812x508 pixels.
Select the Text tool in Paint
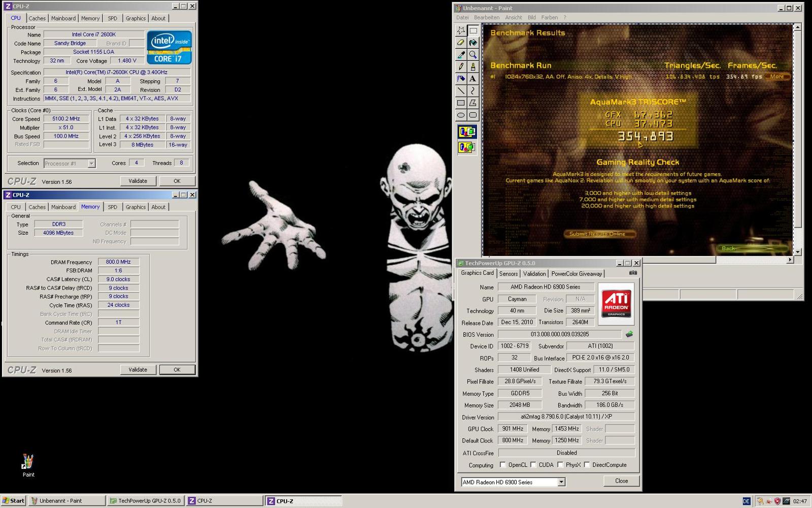pyautogui.click(x=473, y=79)
